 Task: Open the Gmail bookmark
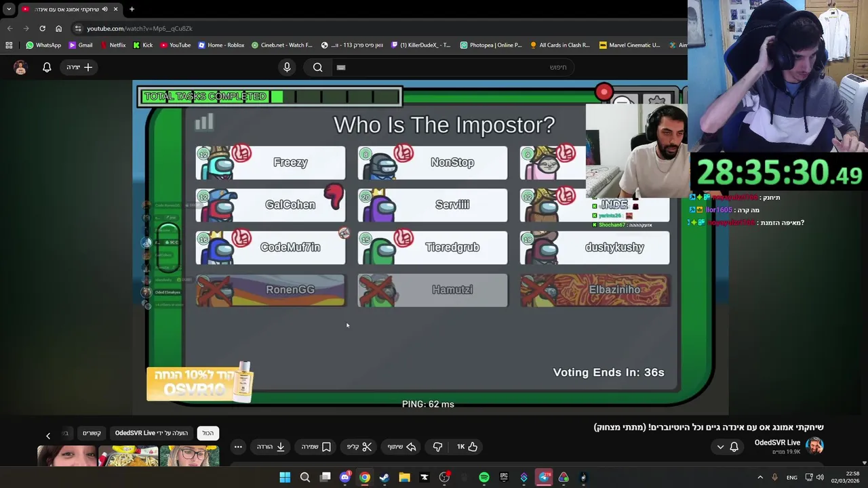point(80,45)
